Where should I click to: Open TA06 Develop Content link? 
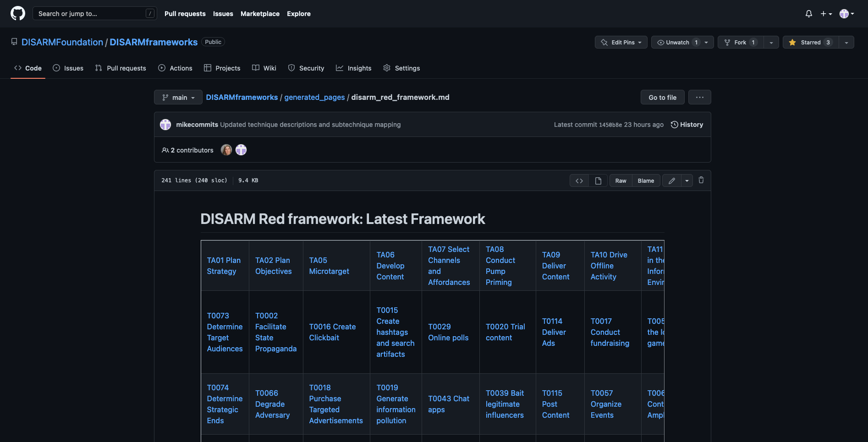[x=390, y=266]
